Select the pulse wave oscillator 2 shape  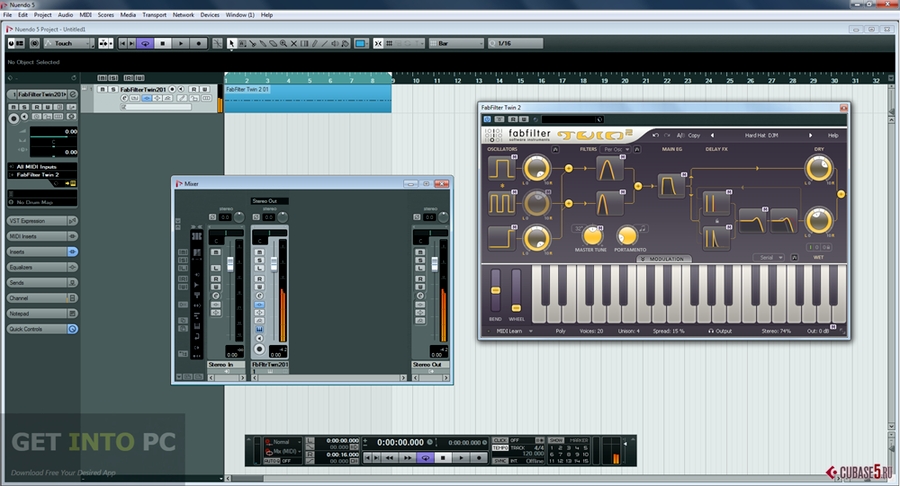pos(502,203)
